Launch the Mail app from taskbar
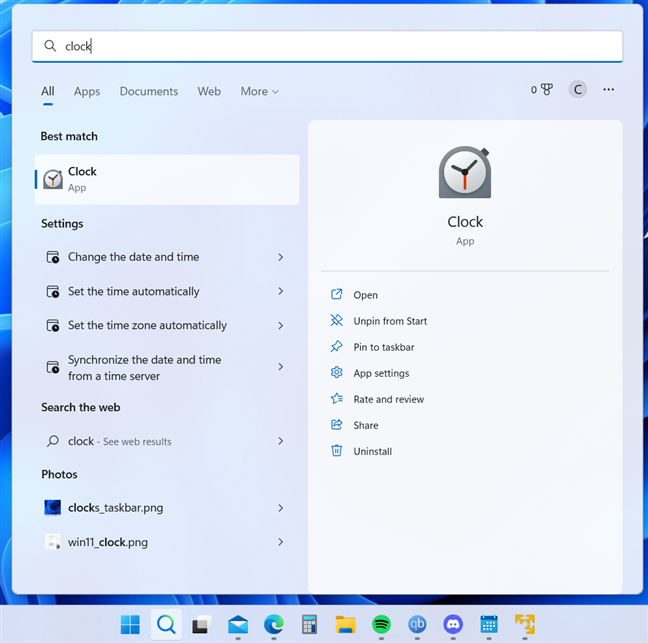648x643 pixels. 238,624
